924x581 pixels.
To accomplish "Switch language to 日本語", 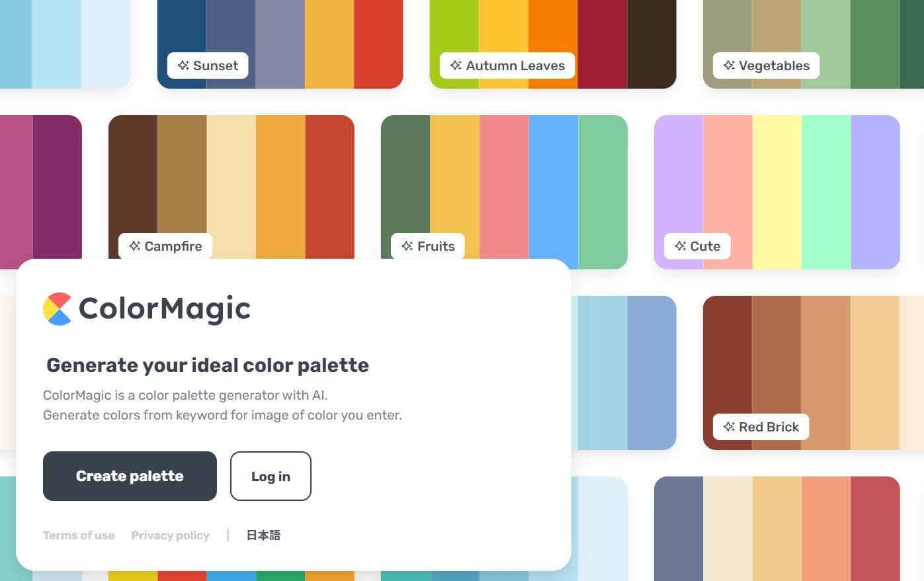I will coord(263,535).
